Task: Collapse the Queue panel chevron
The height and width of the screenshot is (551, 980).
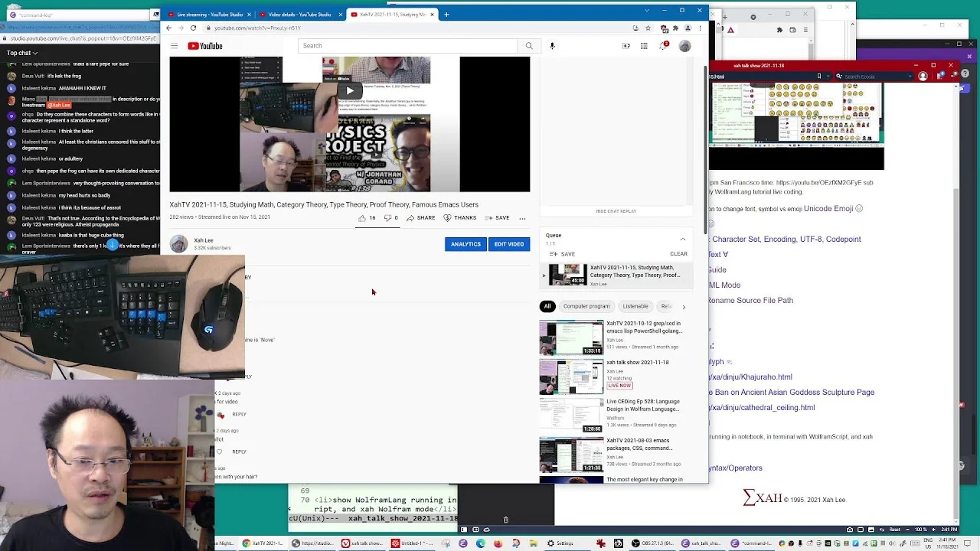Action: pyautogui.click(x=683, y=240)
